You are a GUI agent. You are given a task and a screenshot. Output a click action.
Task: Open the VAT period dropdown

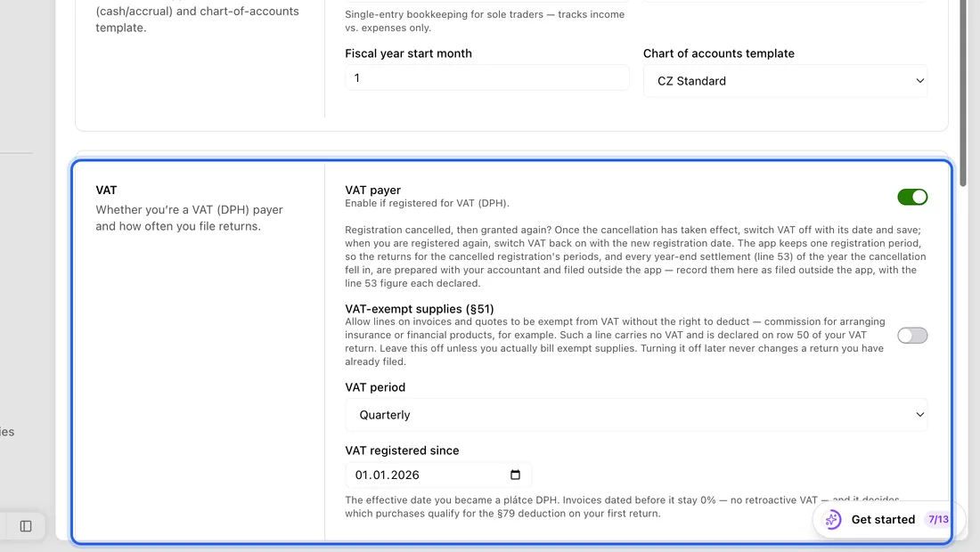[x=636, y=415]
